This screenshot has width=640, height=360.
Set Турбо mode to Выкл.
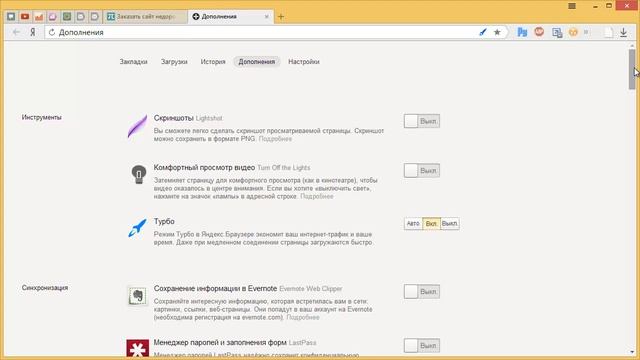click(x=450, y=224)
